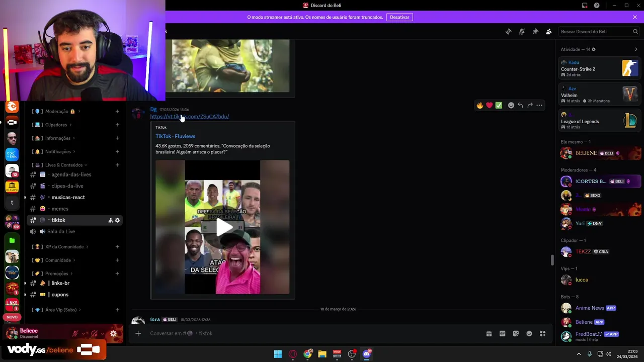Open the memes channel
Viewport: 644px width, 362px height.
[x=74, y=209]
